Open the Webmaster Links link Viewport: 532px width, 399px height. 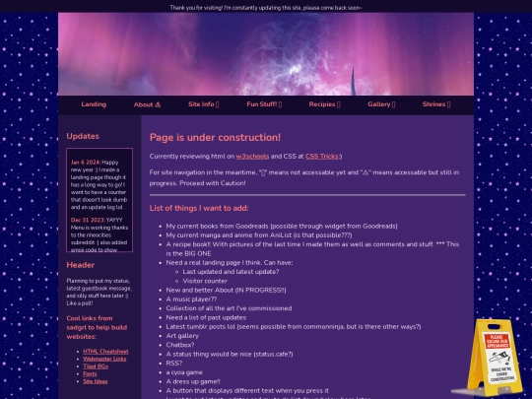104,359
